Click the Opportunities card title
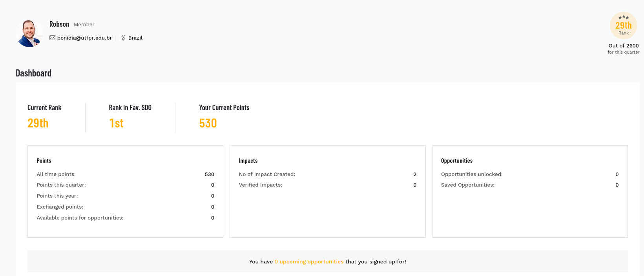Viewport: 644px width, 276px height. (456, 161)
